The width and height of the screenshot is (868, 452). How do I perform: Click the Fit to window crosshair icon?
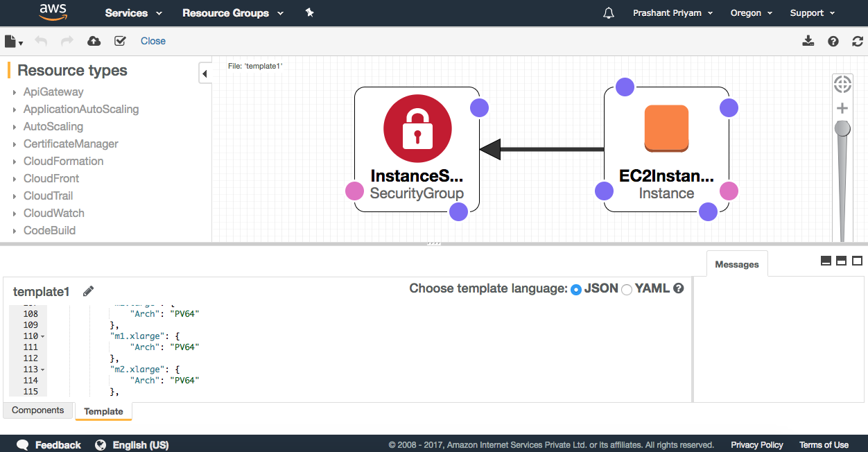click(842, 85)
